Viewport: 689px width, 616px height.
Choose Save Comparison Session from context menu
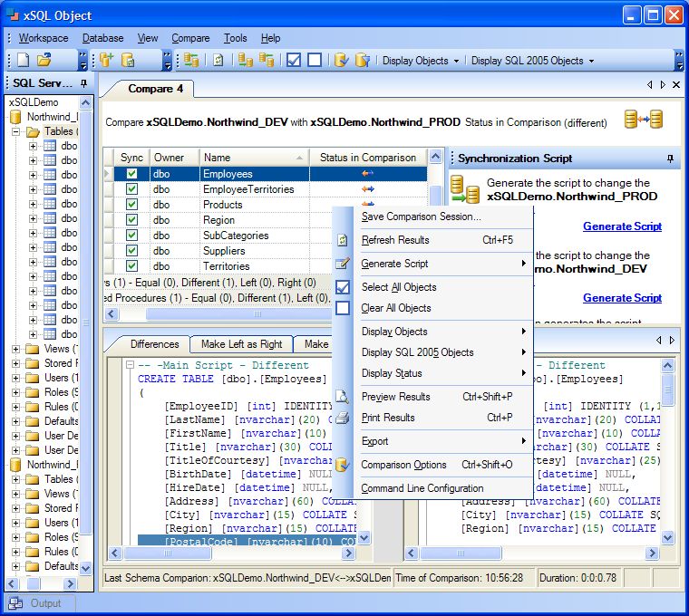421,217
